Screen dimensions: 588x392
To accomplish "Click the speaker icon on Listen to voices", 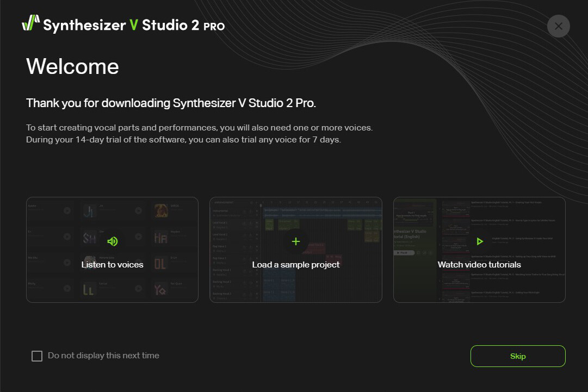I will pyautogui.click(x=113, y=241).
